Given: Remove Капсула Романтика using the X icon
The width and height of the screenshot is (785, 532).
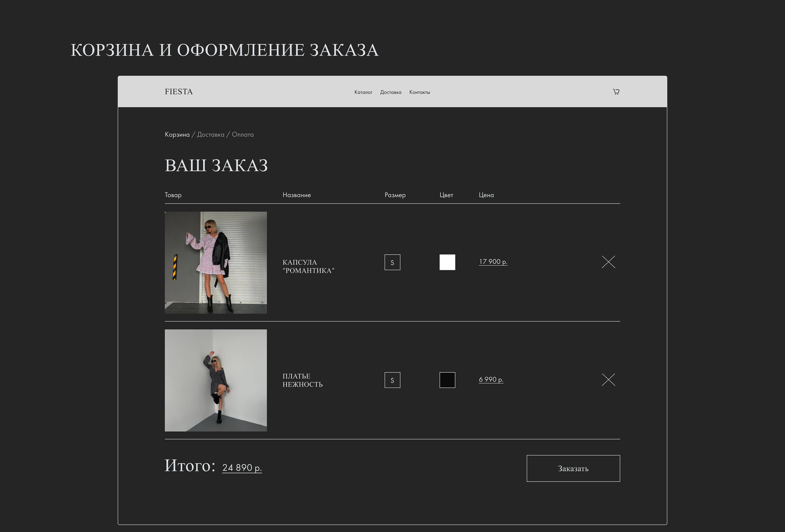Looking at the screenshot, I should click(x=609, y=262).
